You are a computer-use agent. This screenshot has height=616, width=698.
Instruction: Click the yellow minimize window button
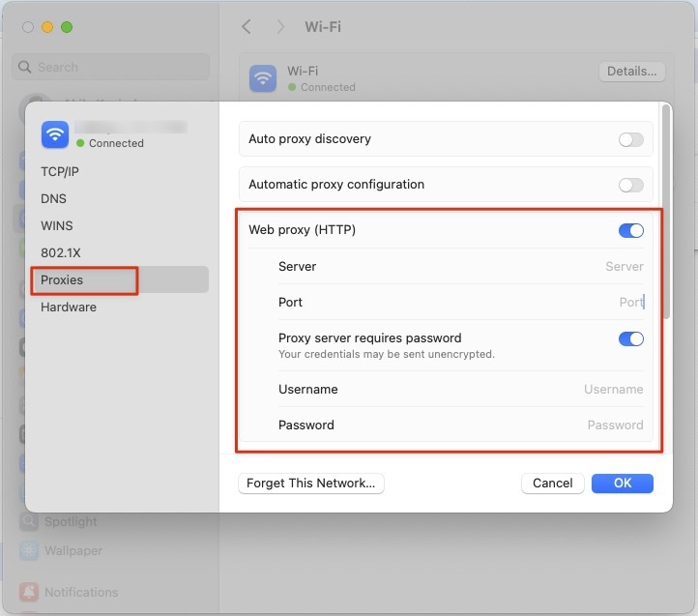click(47, 27)
